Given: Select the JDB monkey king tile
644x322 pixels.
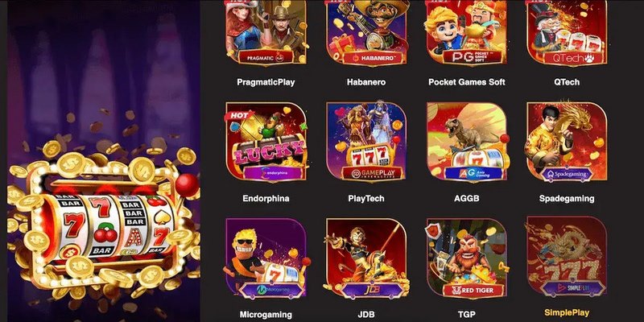Looking at the screenshot, I should [x=366, y=258].
